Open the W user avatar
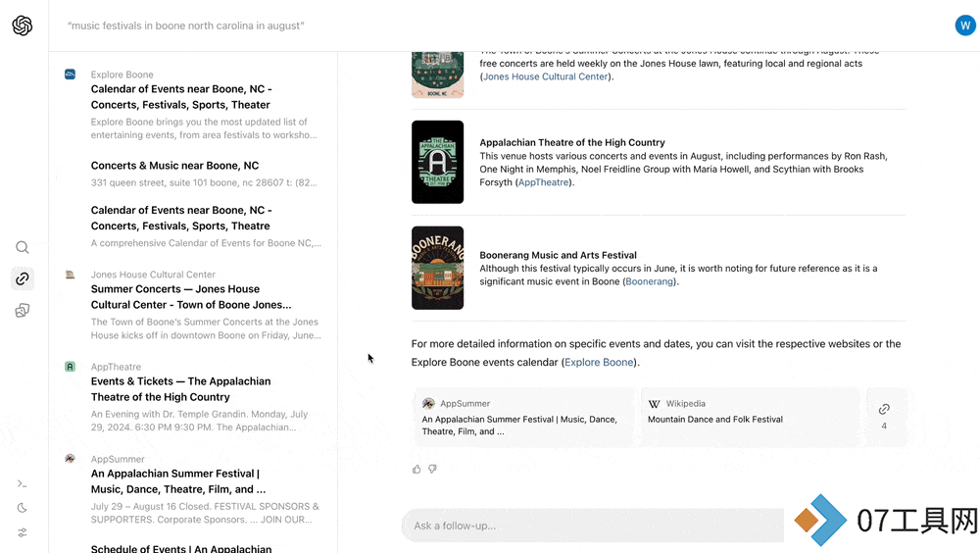Viewport: 980px width, 553px height. click(x=965, y=25)
